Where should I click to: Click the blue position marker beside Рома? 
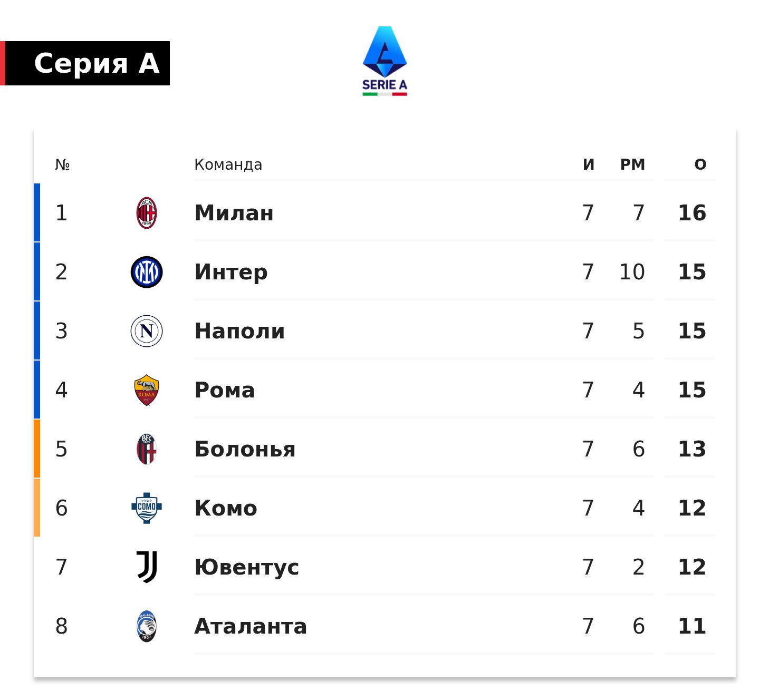pos(37,390)
